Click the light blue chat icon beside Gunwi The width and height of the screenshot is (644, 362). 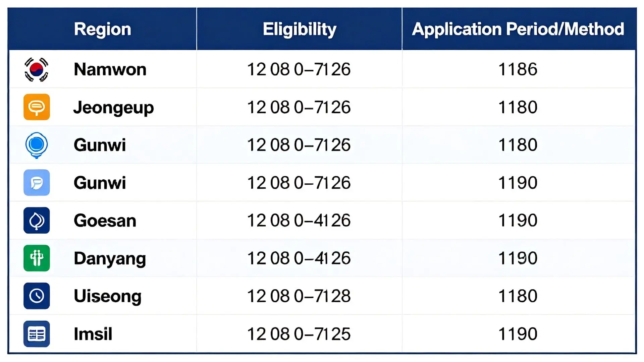[37, 183]
